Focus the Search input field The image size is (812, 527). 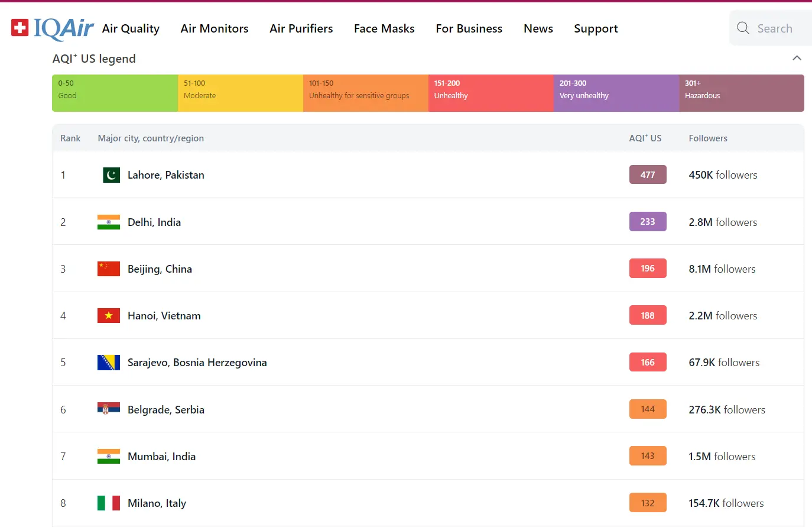771,28
